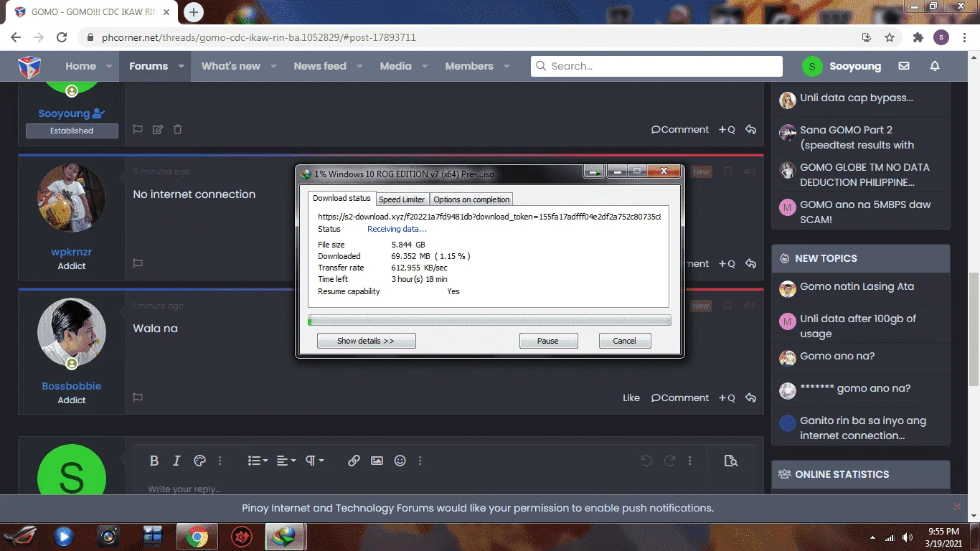
Task: Click the bookmark star in address bar
Action: click(x=890, y=37)
